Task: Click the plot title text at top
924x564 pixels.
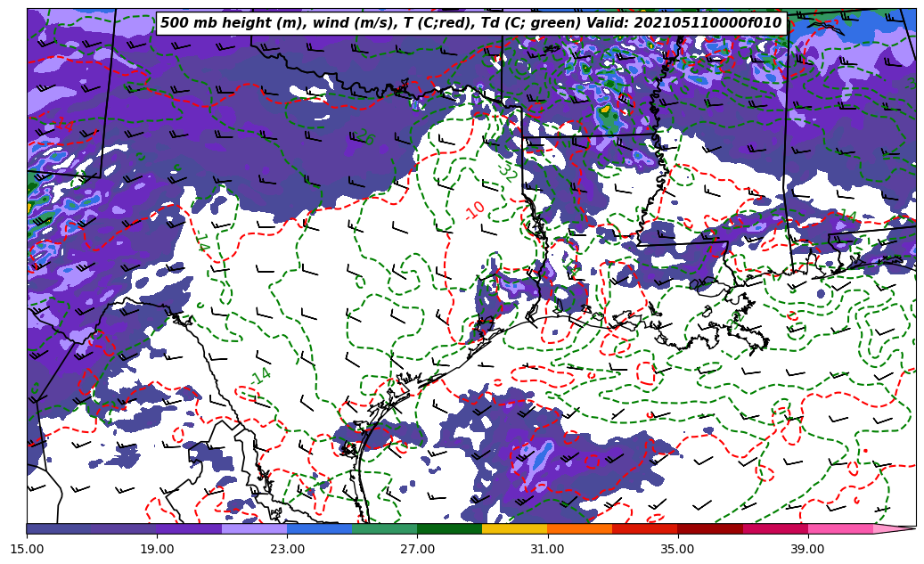Action: point(471,23)
